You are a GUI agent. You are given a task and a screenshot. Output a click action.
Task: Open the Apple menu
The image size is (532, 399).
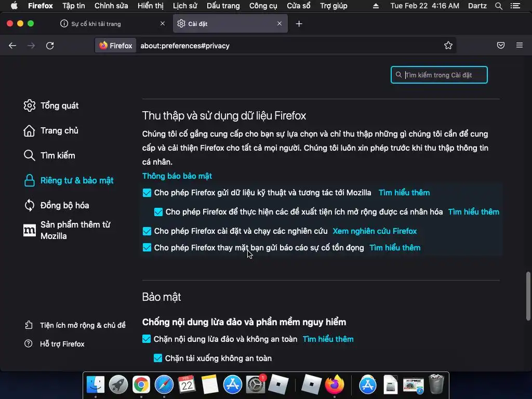(x=14, y=6)
